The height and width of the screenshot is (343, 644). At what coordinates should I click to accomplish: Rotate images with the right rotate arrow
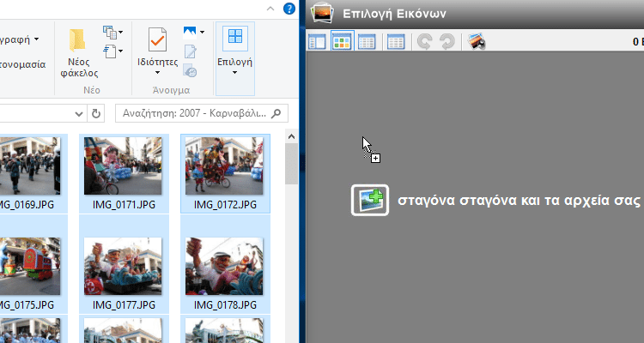pyautogui.click(x=447, y=42)
